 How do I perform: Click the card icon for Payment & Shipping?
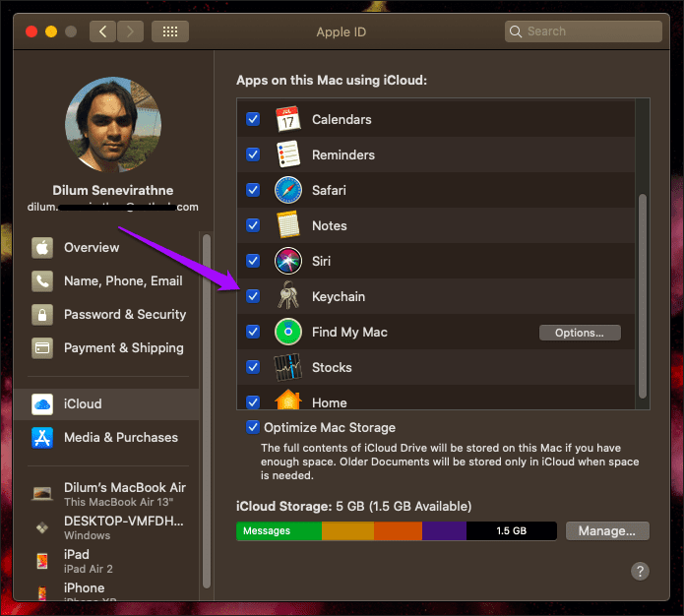42,348
